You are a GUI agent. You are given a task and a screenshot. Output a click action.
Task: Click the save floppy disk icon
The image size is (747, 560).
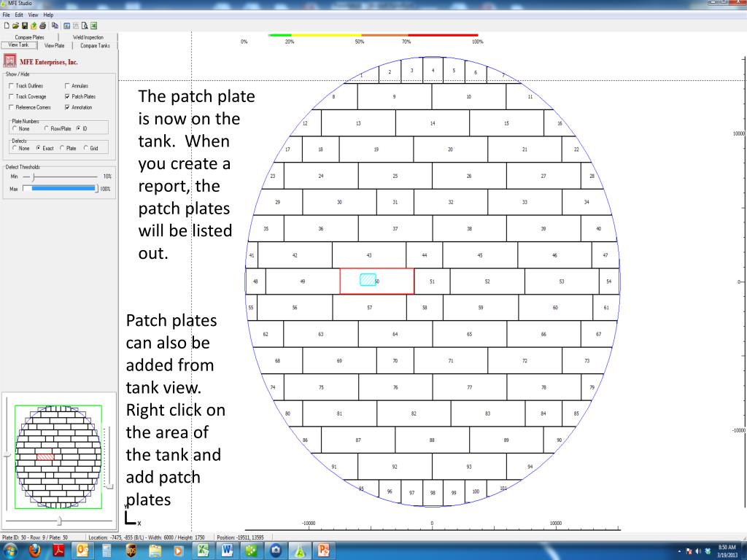point(25,26)
